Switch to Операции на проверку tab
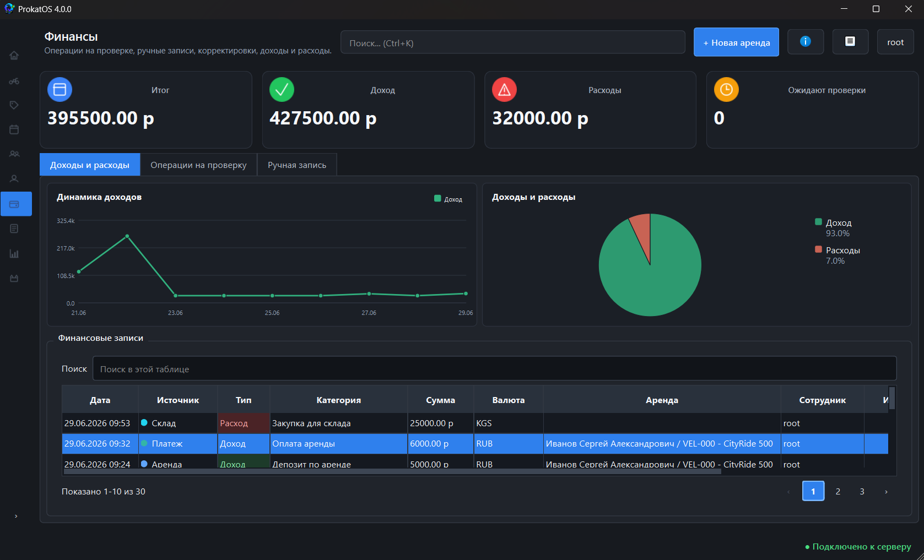 pyautogui.click(x=198, y=165)
